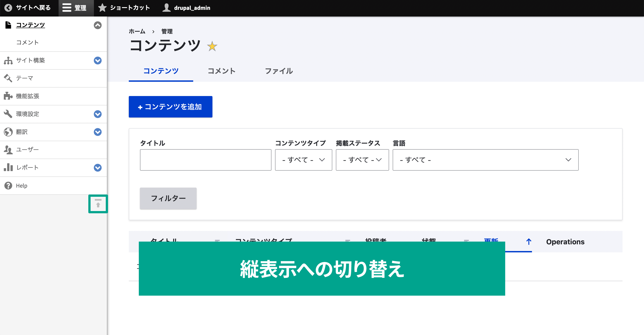
Task: Click the back-to-site arrow icon
Action: 8,8
